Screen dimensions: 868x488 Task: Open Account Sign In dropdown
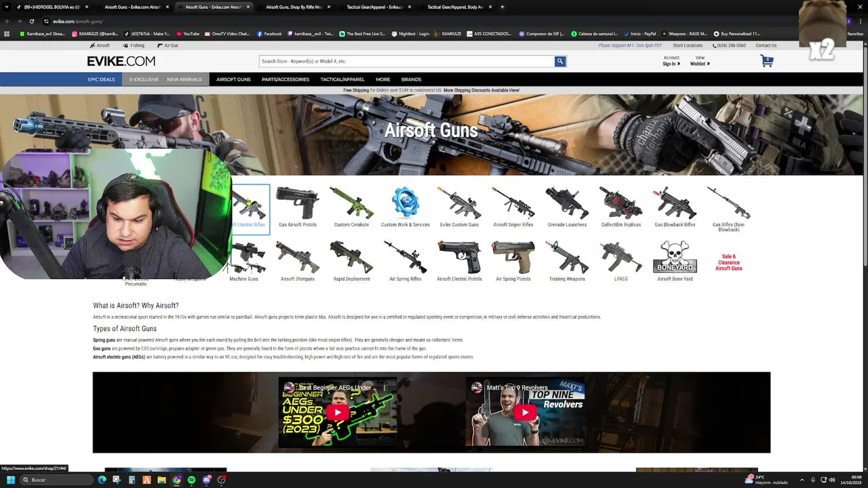click(x=671, y=61)
